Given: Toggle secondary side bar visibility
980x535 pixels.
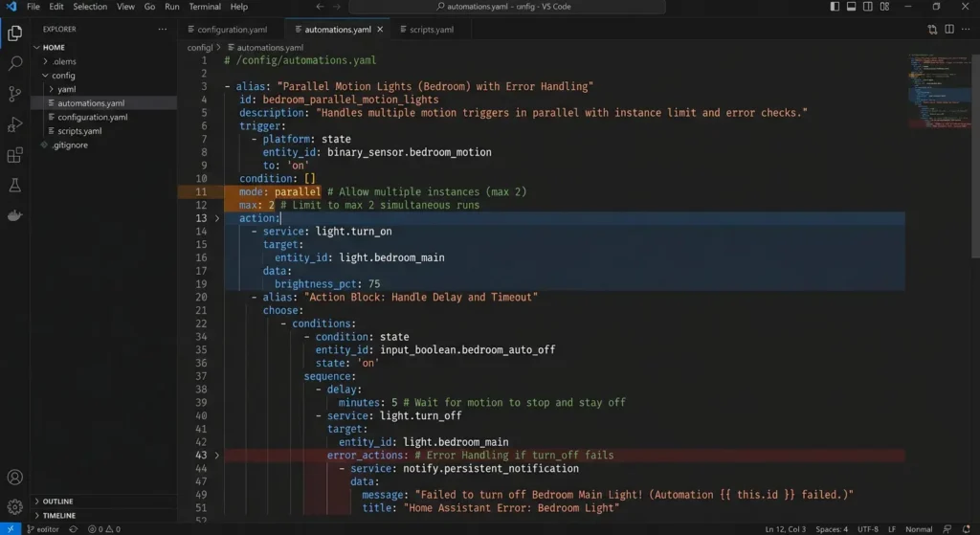Looking at the screenshot, I should tap(867, 7).
